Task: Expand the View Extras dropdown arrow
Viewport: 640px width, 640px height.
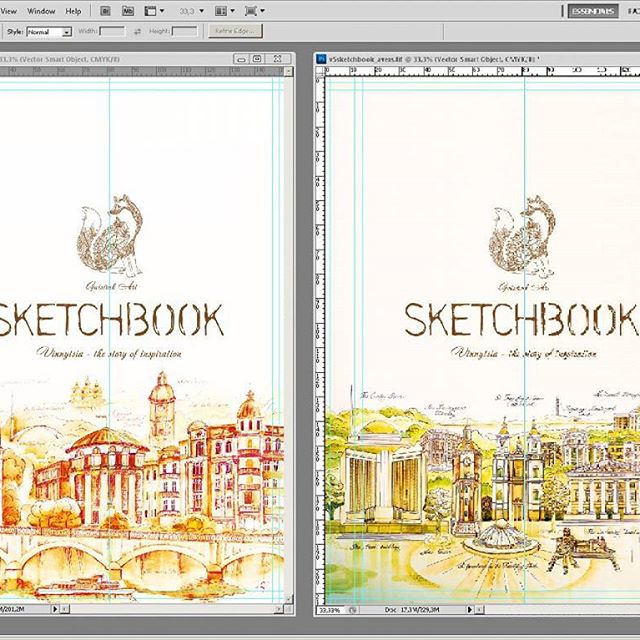Action: pos(162,11)
